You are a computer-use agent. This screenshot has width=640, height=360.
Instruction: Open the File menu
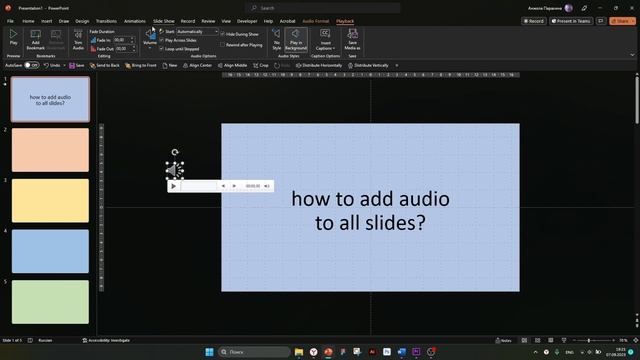click(10, 21)
